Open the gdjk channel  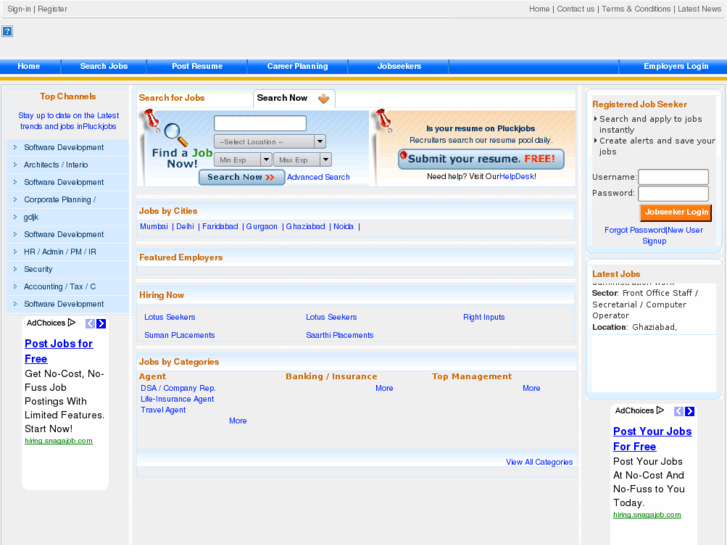(31, 217)
